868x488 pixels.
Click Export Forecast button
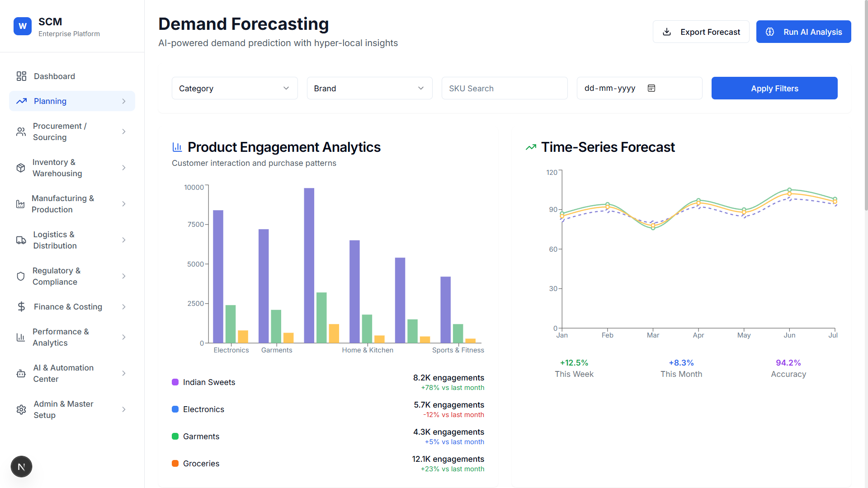701,32
